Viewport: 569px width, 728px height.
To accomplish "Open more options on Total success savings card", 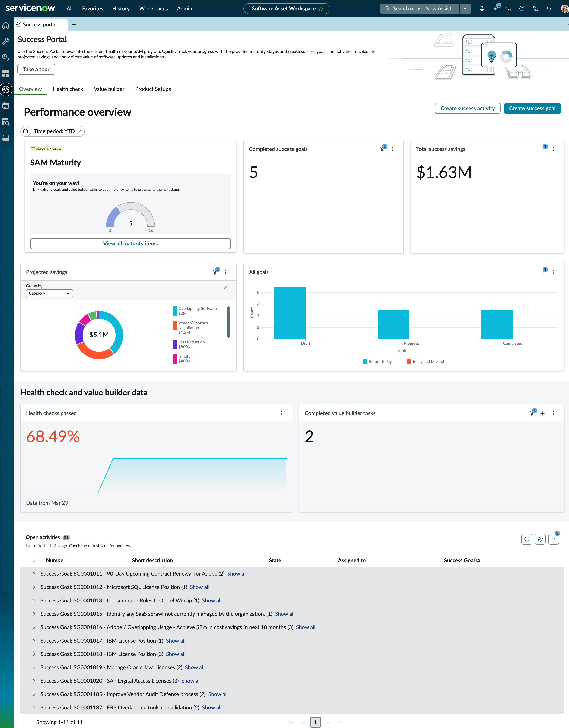I will (553, 149).
